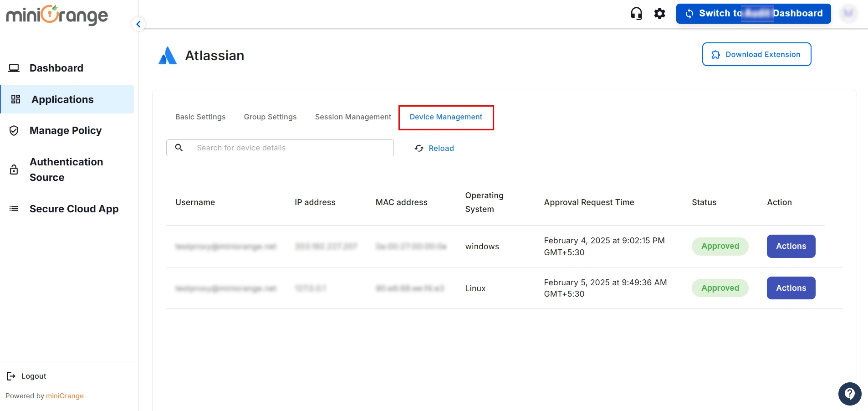Select the 'Linux' operating system cell
The width and height of the screenshot is (868, 411).
point(475,288)
